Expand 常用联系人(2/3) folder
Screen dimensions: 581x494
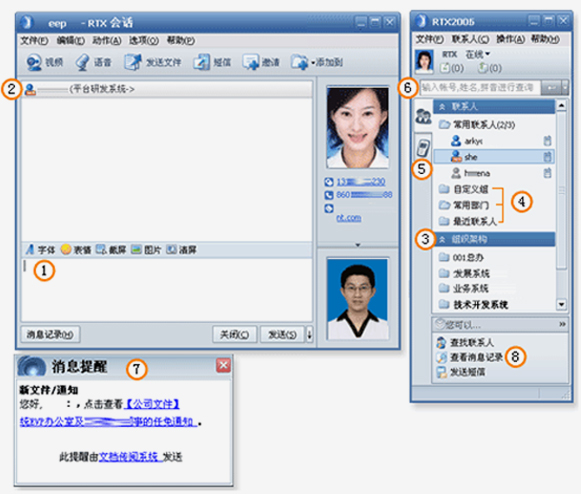(x=477, y=125)
